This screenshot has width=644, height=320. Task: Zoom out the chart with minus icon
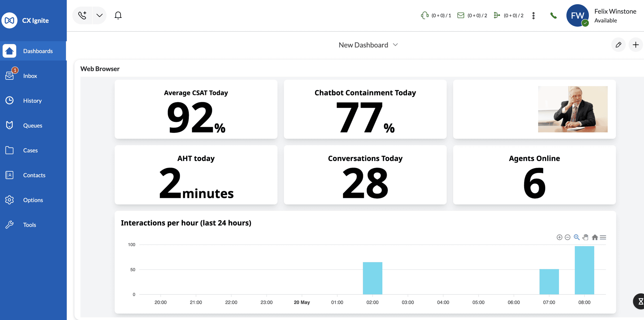pos(568,237)
